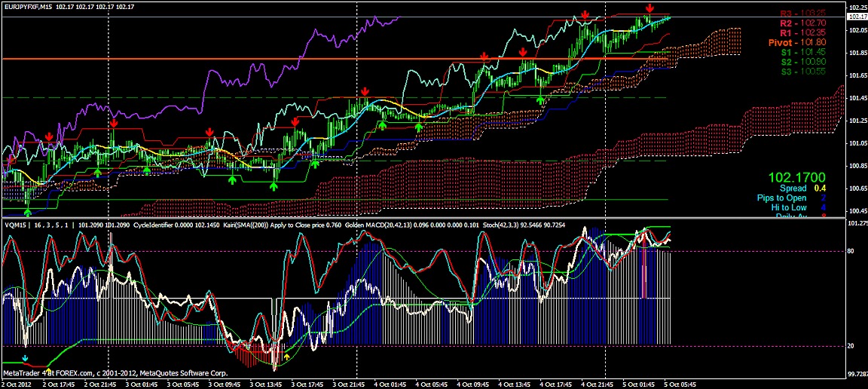Click the 100.45 label on the price scale
Screen dimensions: 868x389
(857, 212)
